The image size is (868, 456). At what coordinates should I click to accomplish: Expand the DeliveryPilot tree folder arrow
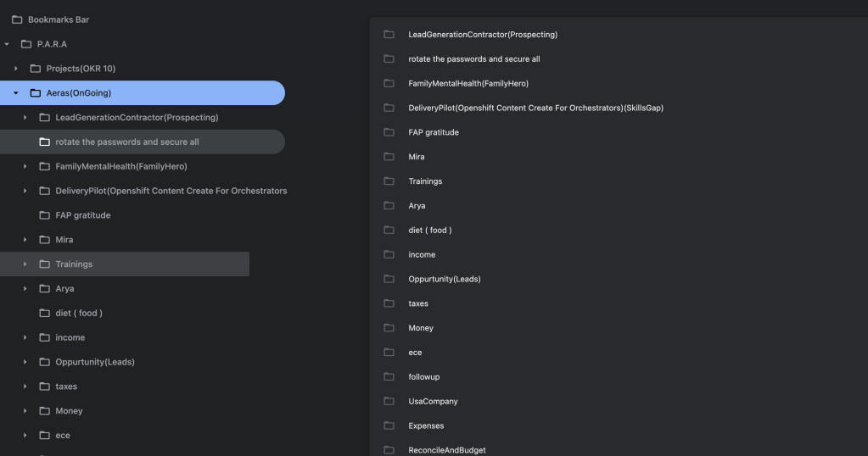tap(25, 191)
